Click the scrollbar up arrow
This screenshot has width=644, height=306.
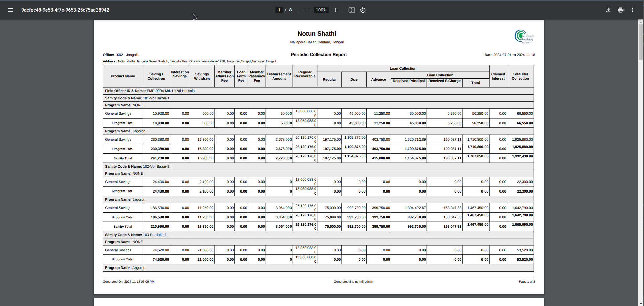pos(641,22)
